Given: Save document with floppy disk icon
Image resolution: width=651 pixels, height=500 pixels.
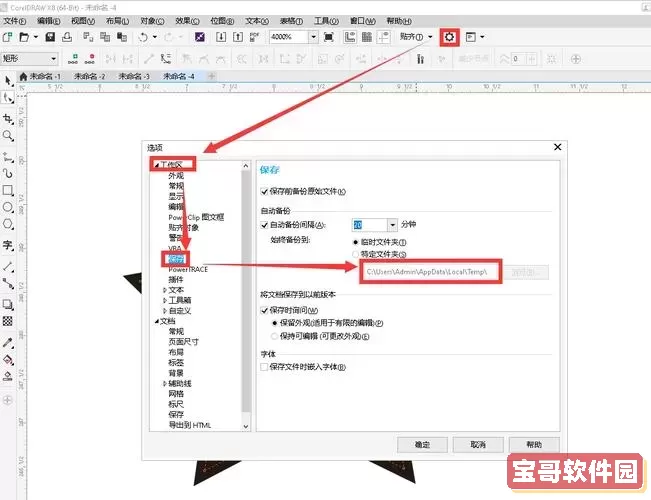Looking at the screenshot, I should [x=50, y=37].
